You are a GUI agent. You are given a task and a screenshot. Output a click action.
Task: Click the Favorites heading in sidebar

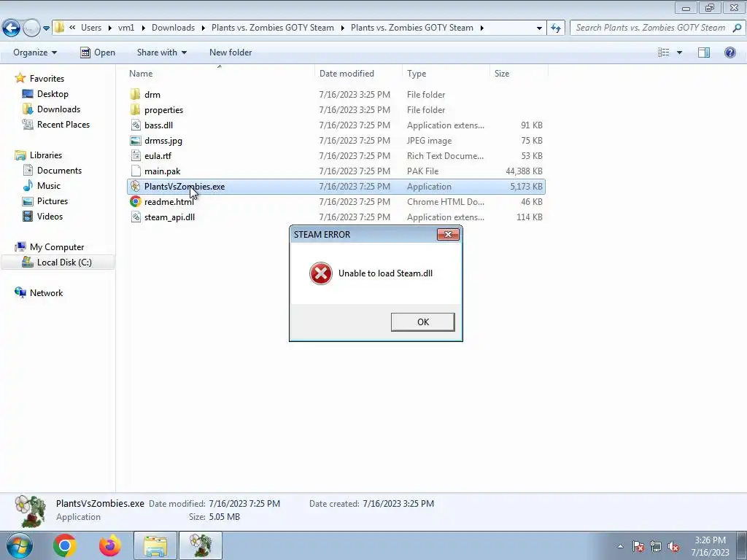pyautogui.click(x=47, y=79)
